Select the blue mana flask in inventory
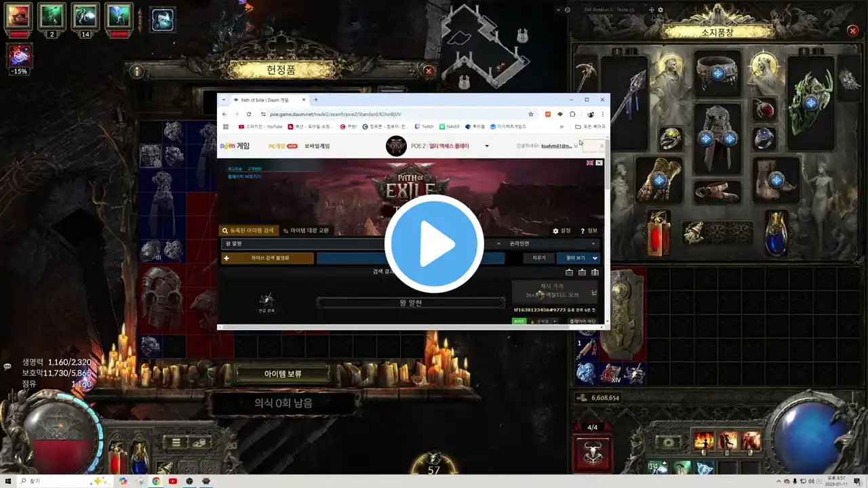This screenshot has width=868, height=488. 776,232
